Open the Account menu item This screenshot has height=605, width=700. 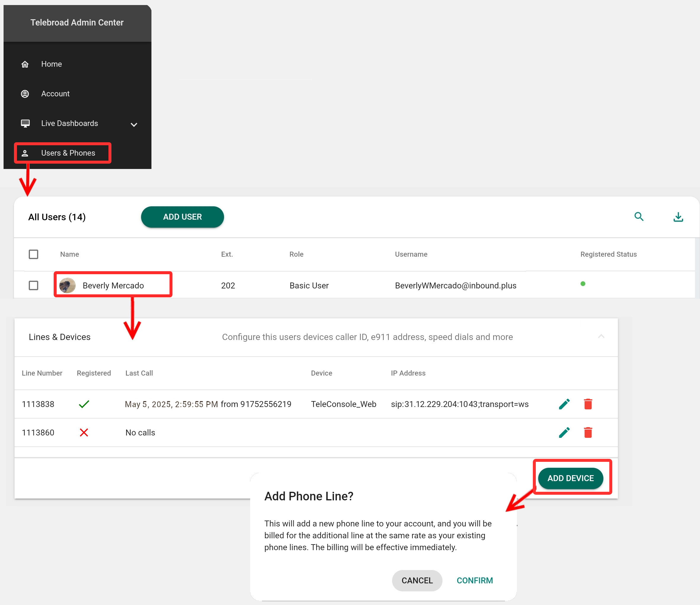55,94
